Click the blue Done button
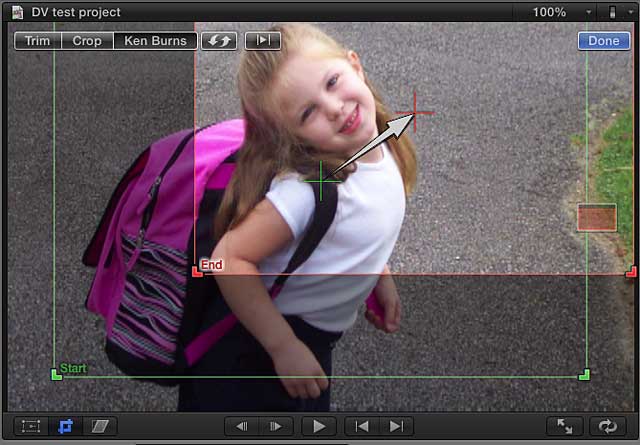Image resolution: width=640 pixels, height=445 pixels. click(x=604, y=41)
